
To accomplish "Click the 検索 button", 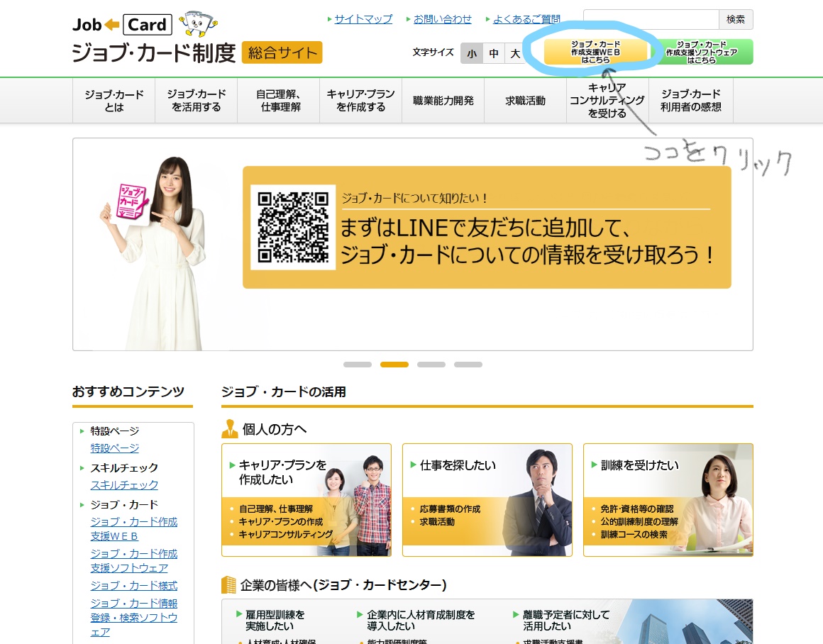I will click(736, 19).
